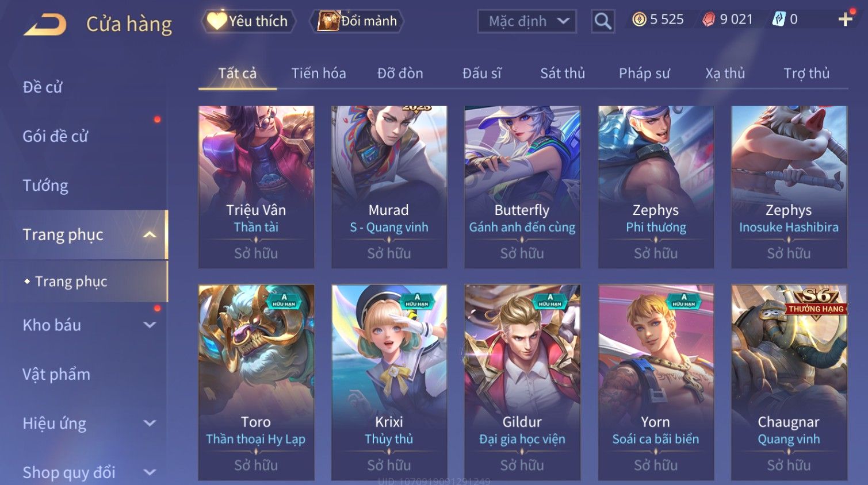
Task: Click the golden back arrow icon
Action: 45,25
